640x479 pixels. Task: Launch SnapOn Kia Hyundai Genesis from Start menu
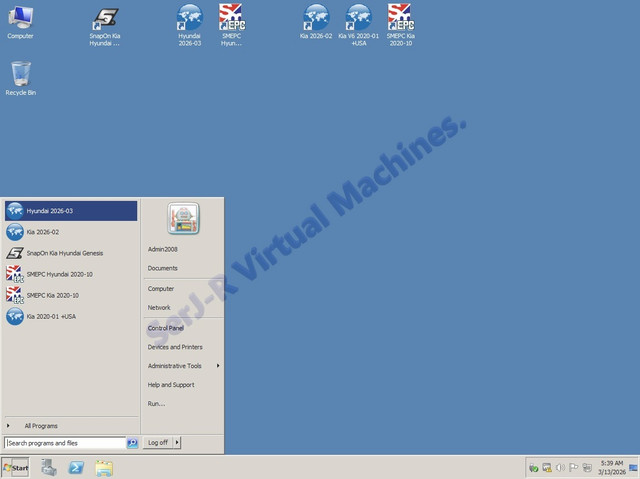pyautogui.click(x=71, y=253)
